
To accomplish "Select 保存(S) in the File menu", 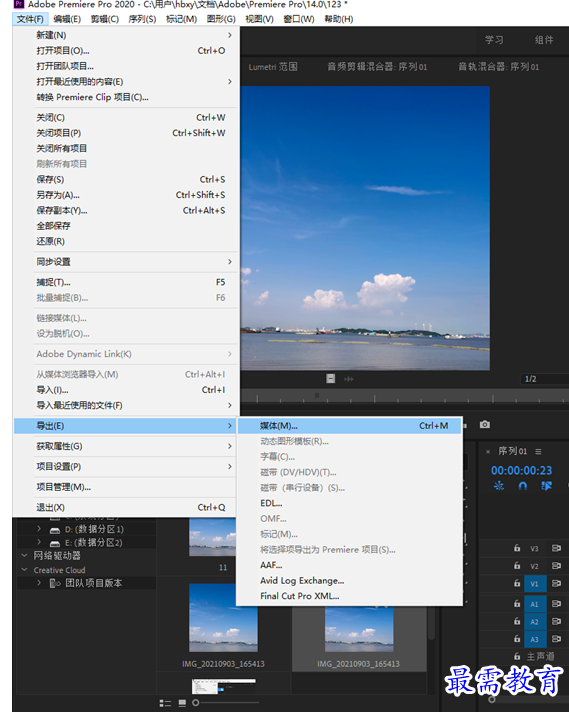I will pyautogui.click(x=126, y=179).
